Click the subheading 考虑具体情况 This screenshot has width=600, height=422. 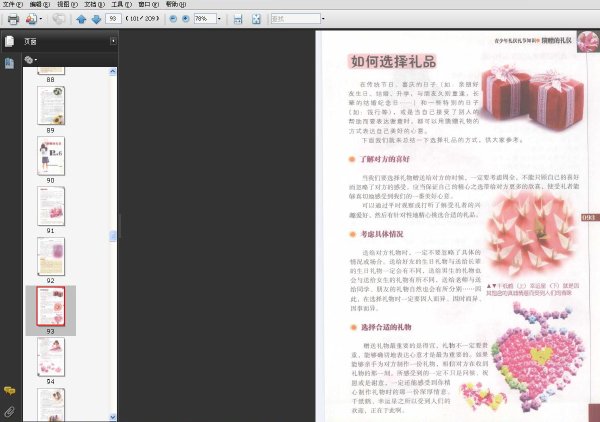point(382,234)
